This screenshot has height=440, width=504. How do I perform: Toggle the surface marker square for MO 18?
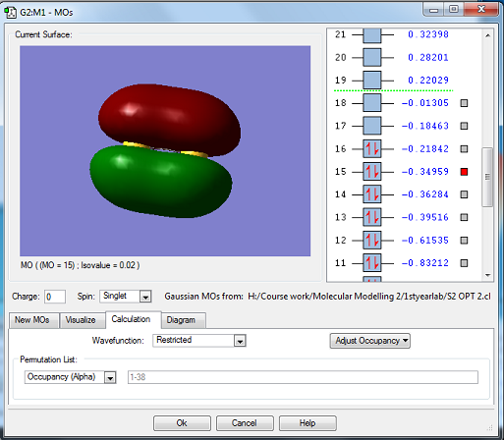point(464,103)
